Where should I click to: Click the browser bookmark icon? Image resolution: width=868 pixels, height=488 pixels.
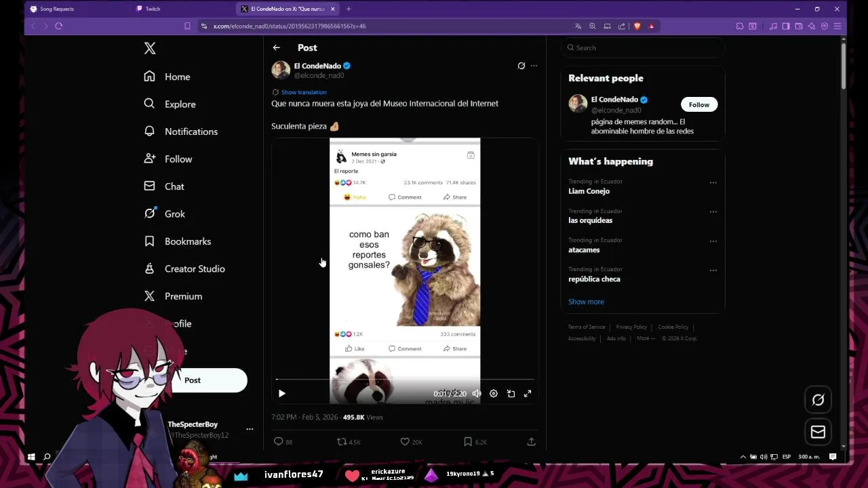tap(187, 26)
